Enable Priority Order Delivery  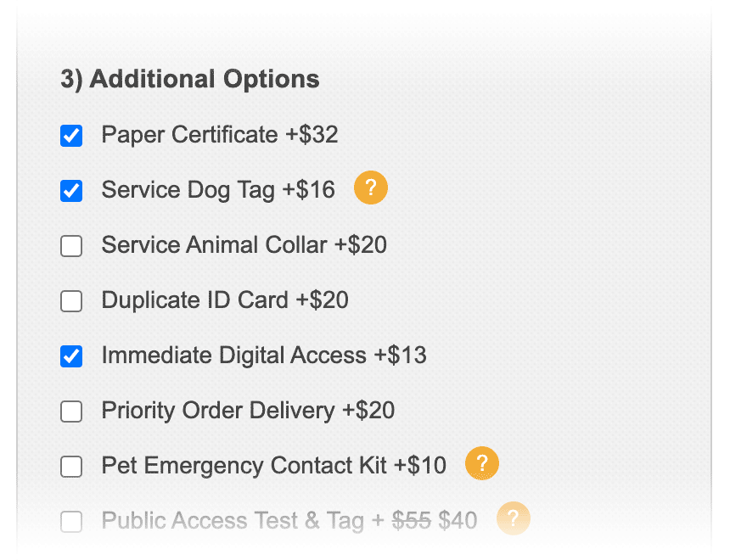(x=71, y=412)
